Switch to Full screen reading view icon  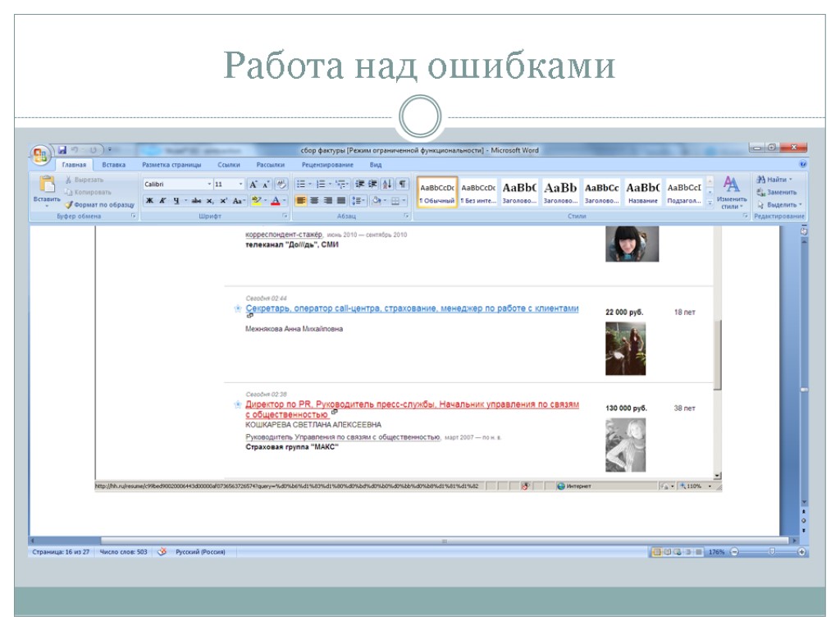point(668,552)
